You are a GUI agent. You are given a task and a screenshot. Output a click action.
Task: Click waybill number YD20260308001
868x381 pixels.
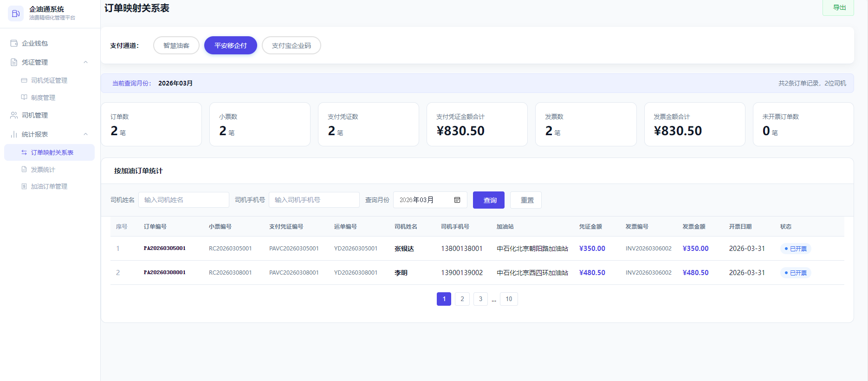[x=356, y=273]
